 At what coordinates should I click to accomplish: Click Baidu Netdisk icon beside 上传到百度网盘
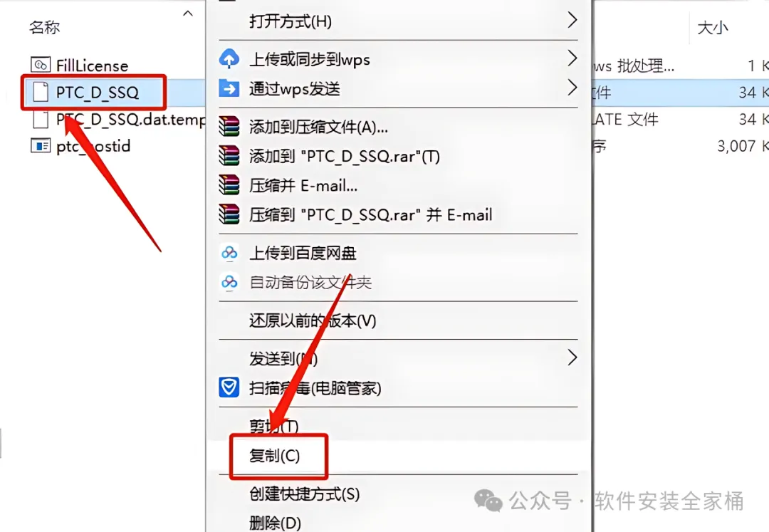[229, 253]
